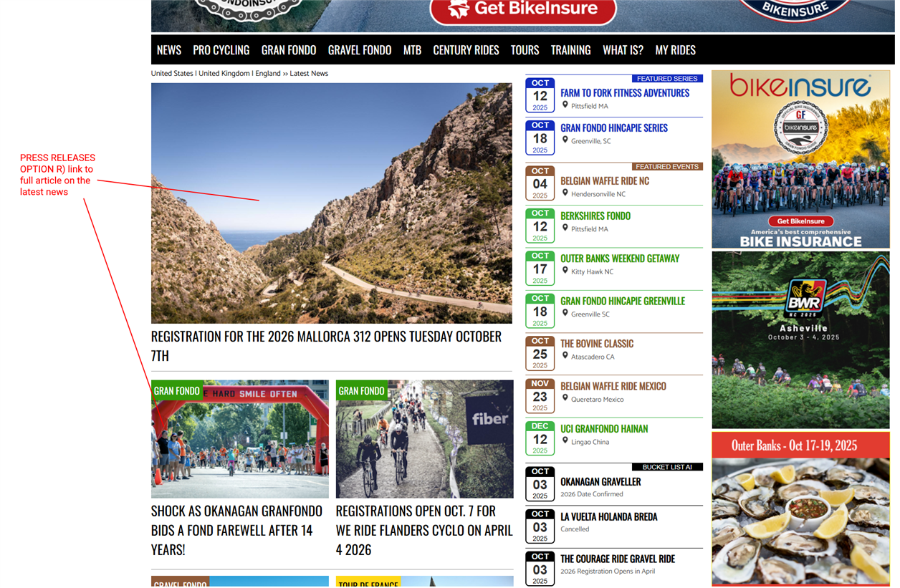
Task: Select My Rides in navigation bar
Action: coord(675,50)
